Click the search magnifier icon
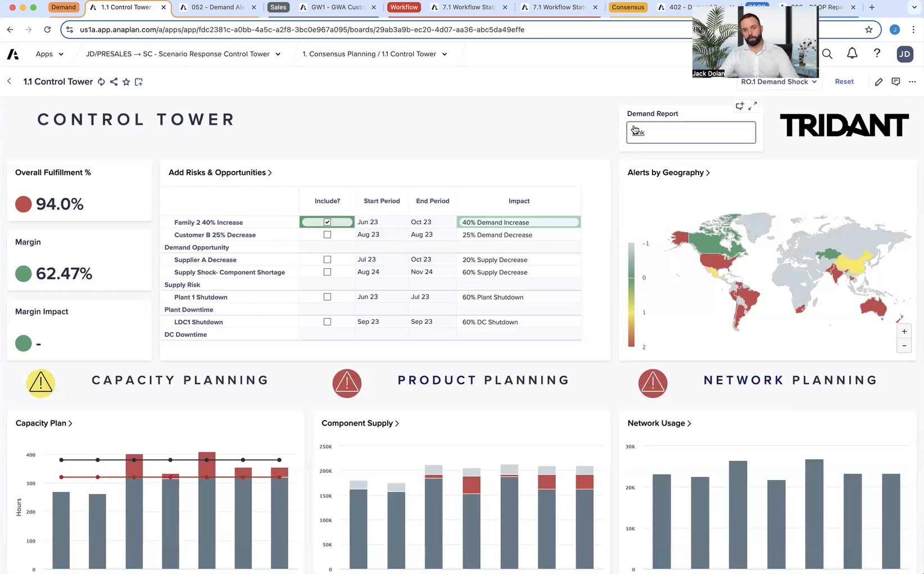Screen dimensions: 924x574 pyautogui.click(x=827, y=54)
